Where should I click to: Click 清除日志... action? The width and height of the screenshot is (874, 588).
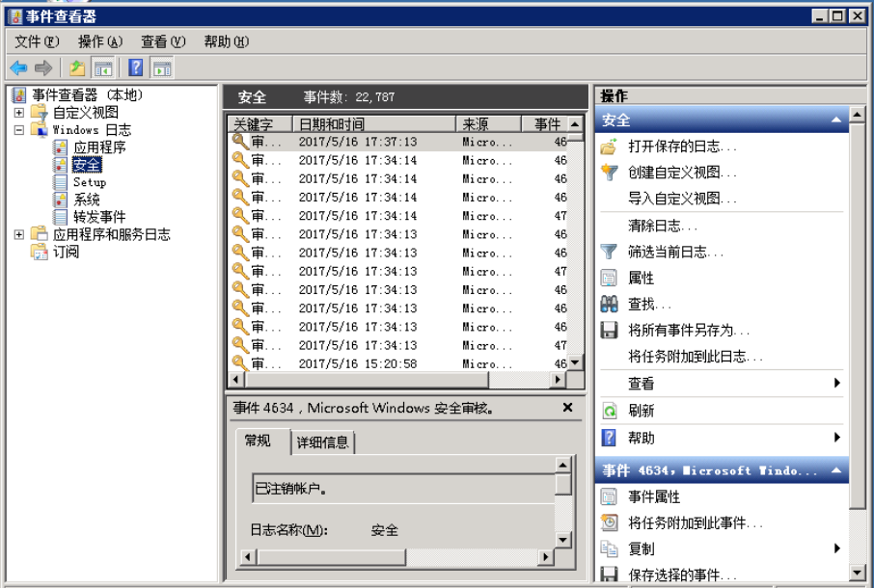coord(662,226)
